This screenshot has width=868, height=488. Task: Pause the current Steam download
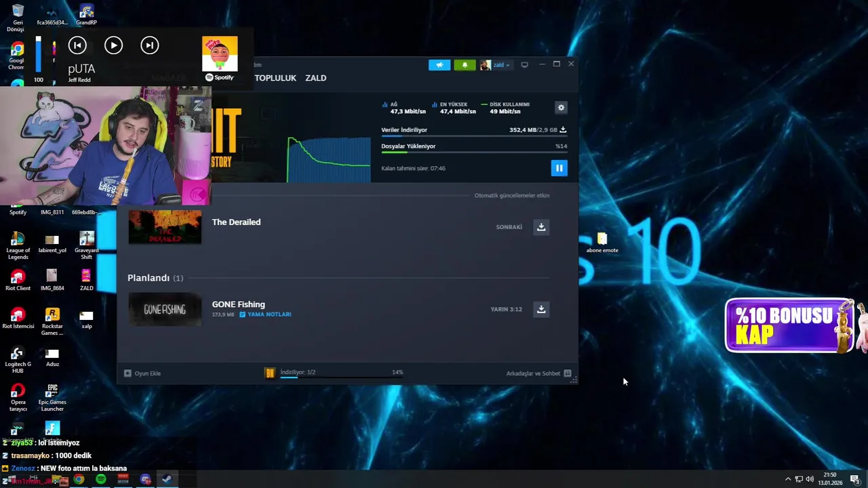pyautogui.click(x=559, y=168)
